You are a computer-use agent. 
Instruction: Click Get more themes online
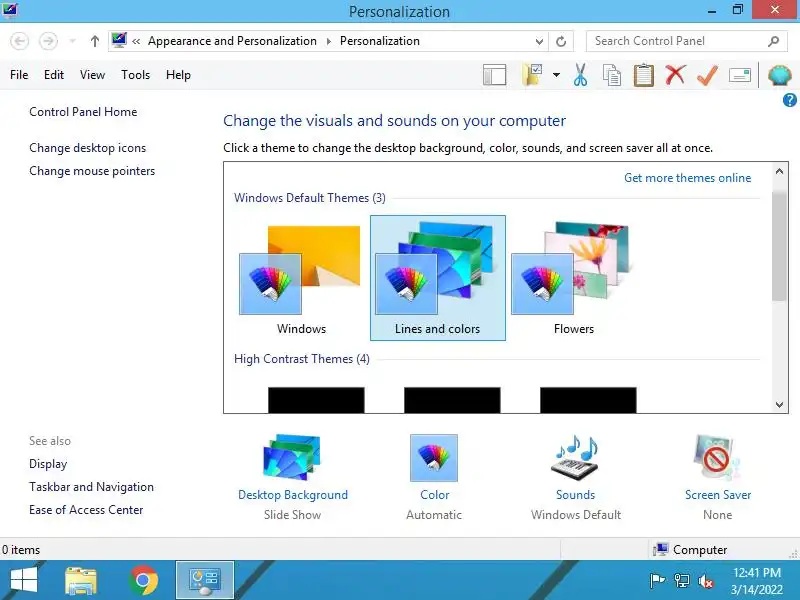pyautogui.click(x=687, y=178)
